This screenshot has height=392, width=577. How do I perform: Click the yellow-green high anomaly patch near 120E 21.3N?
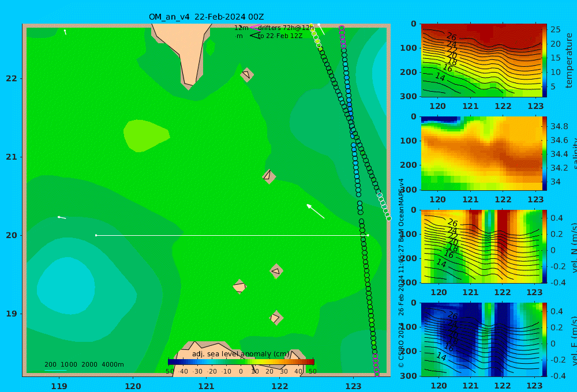click(x=146, y=135)
